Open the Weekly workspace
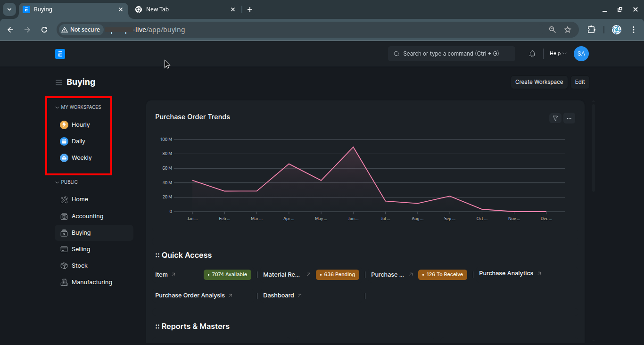This screenshot has height=345, width=644. pos(82,158)
